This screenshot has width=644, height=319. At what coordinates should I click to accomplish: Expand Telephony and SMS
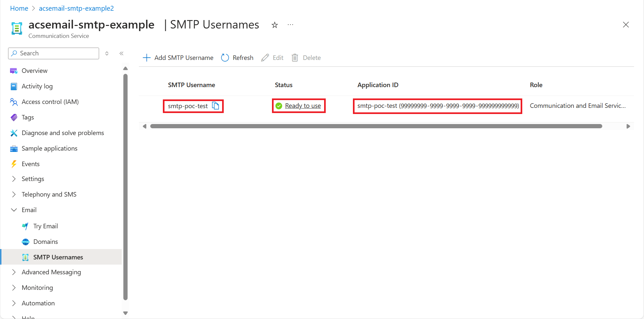pos(14,194)
